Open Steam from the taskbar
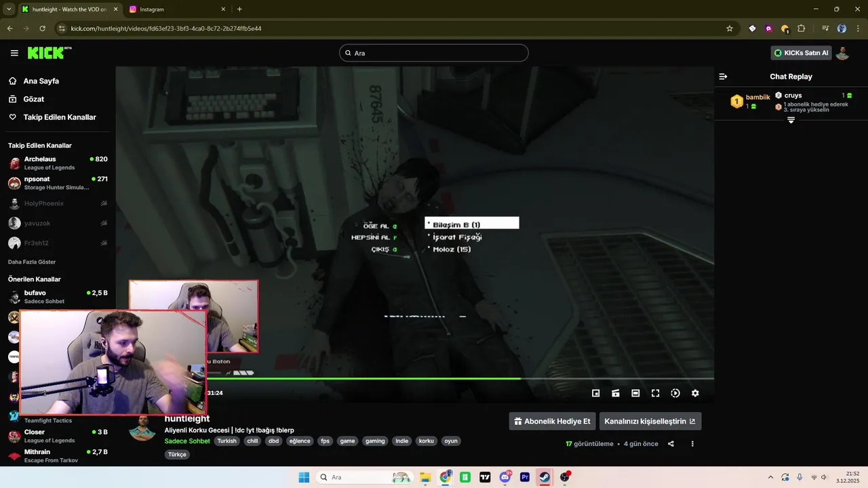The width and height of the screenshot is (868, 488). click(545, 477)
